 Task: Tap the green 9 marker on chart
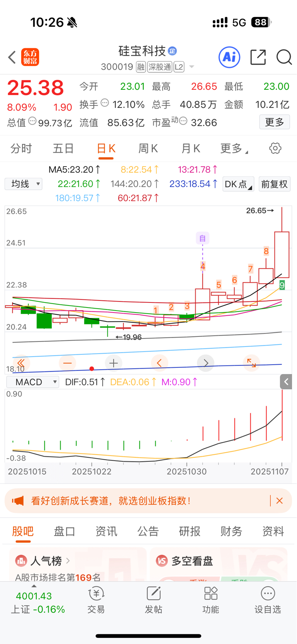(x=282, y=285)
